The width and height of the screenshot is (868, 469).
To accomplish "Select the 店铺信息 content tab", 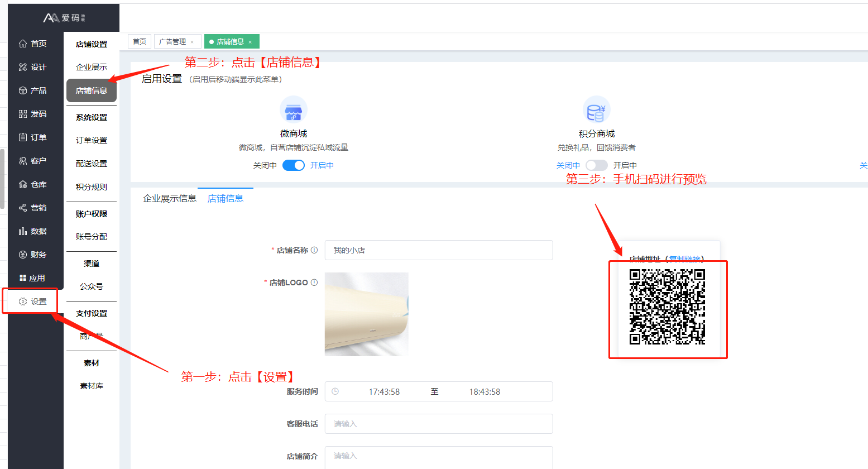I will [x=226, y=198].
